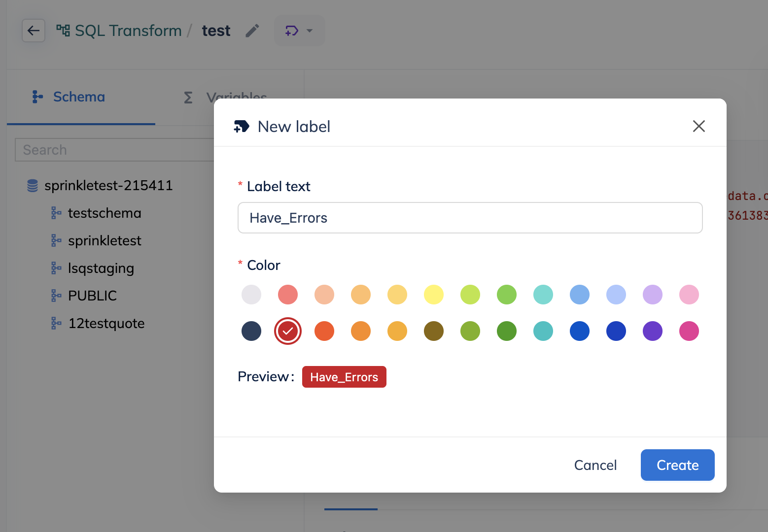Select the hot pink color swatch
This screenshot has height=532, width=768.
[689, 331]
